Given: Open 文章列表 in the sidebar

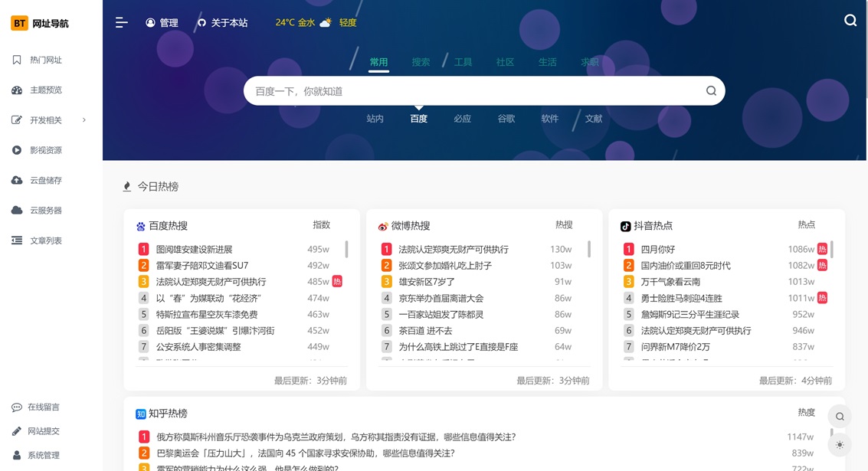Looking at the screenshot, I should [x=46, y=240].
